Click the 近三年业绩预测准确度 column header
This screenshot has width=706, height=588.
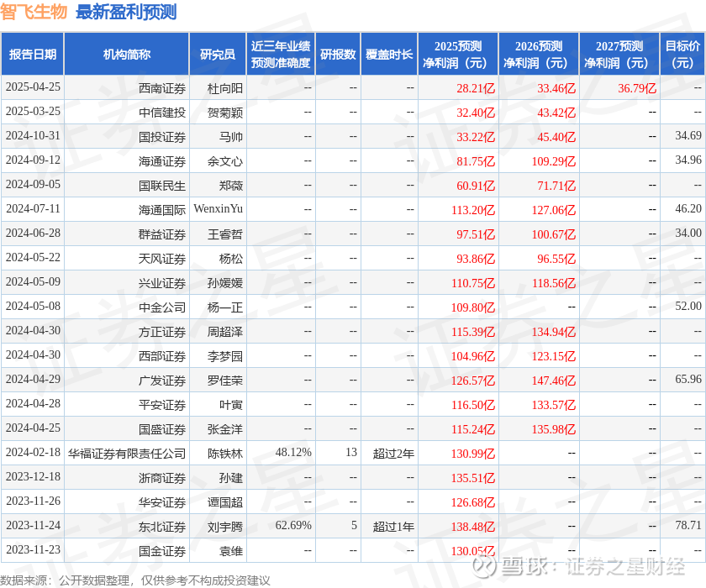coord(281,54)
